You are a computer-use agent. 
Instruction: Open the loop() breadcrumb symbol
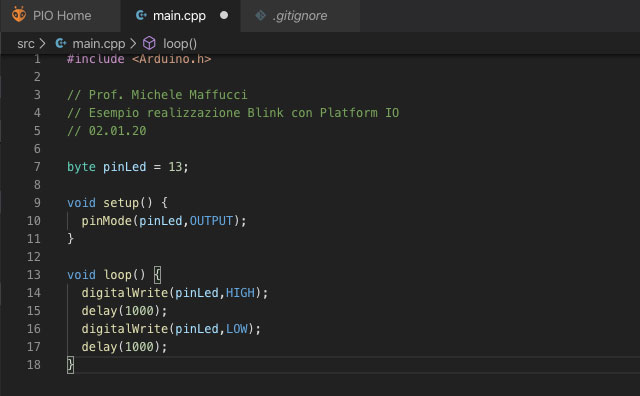(x=180, y=44)
